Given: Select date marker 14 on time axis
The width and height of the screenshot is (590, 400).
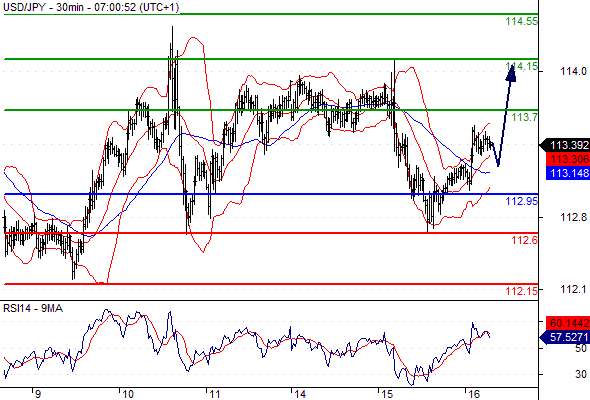Looking at the screenshot, I should point(300,394).
